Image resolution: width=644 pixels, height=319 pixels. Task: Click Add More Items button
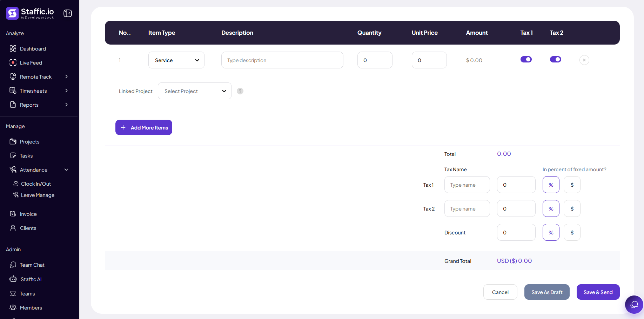point(144,127)
